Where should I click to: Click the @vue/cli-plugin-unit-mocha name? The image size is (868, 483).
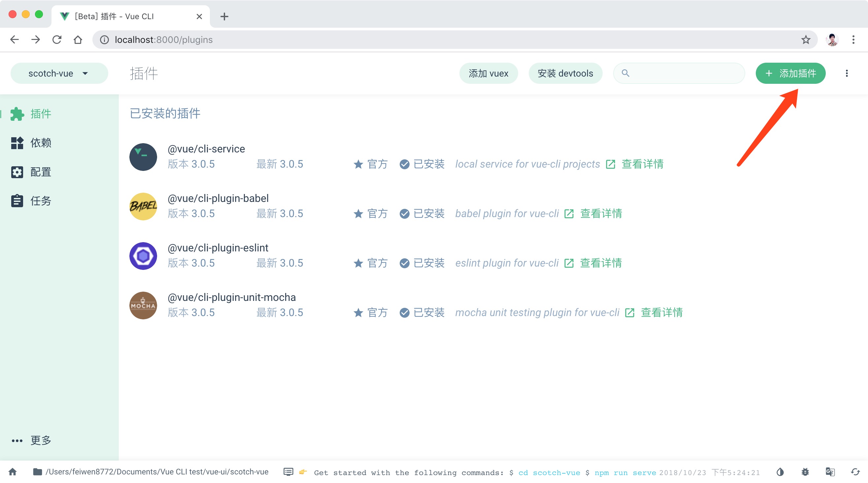click(231, 297)
